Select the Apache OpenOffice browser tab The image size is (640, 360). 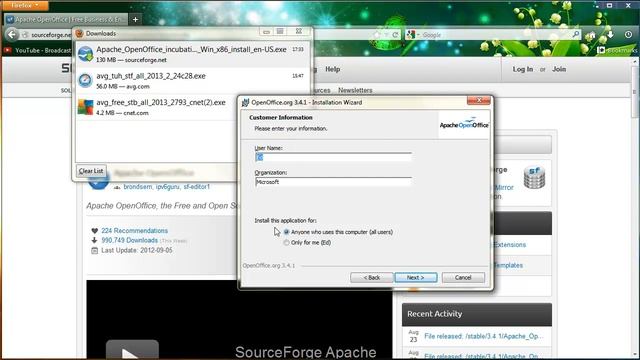(67, 19)
